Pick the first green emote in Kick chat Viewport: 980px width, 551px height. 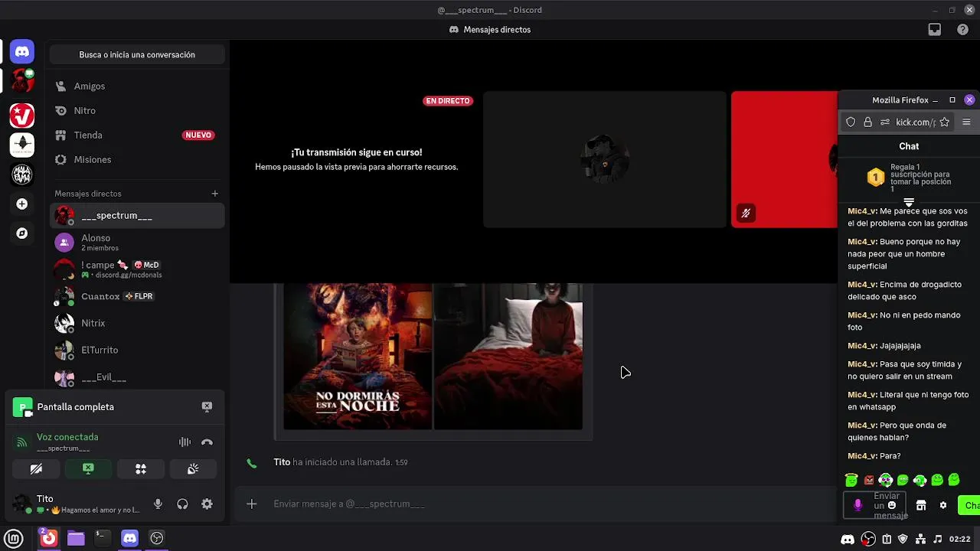[851, 481]
